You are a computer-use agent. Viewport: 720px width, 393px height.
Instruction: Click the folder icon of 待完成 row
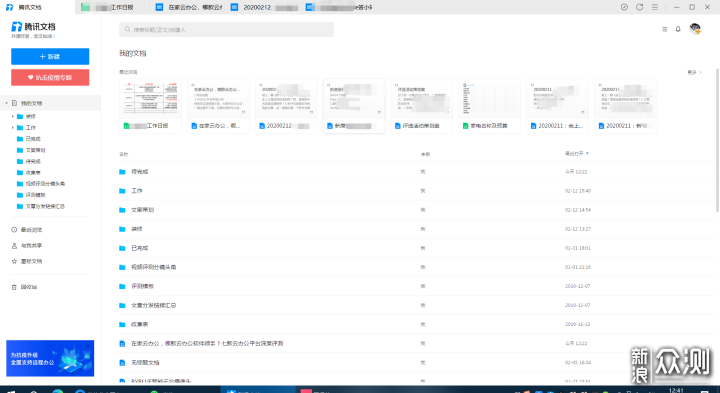[122, 172]
